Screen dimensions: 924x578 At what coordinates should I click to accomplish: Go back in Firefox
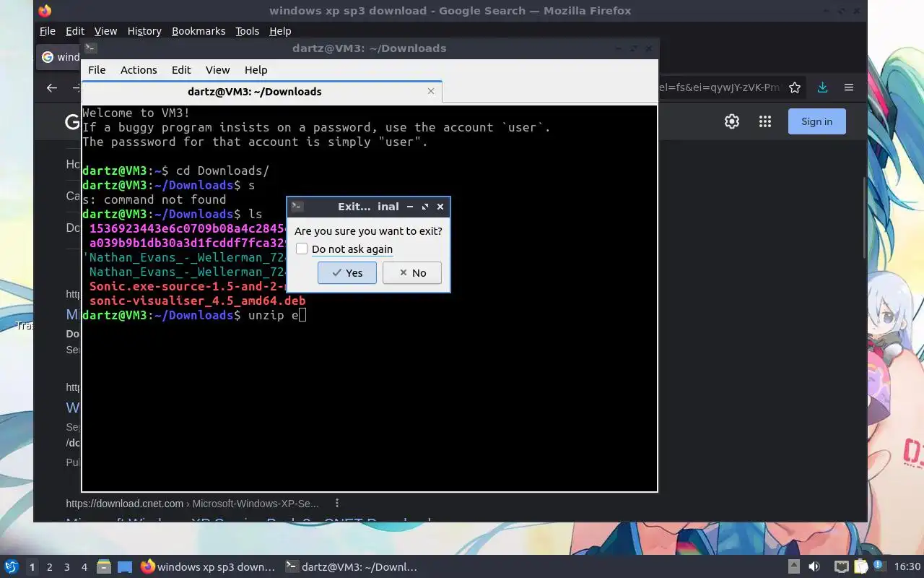tap(51, 87)
